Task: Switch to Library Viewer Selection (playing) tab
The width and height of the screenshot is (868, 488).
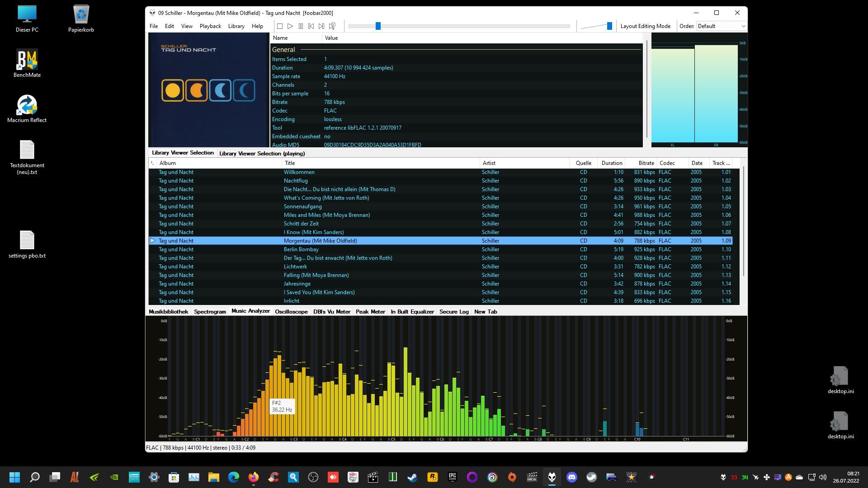Action: (262, 154)
